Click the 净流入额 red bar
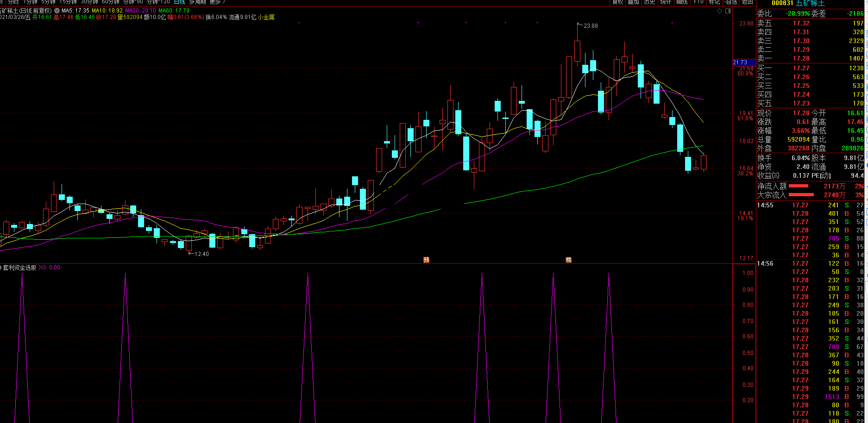This screenshot has width=868, height=423. tap(799, 186)
